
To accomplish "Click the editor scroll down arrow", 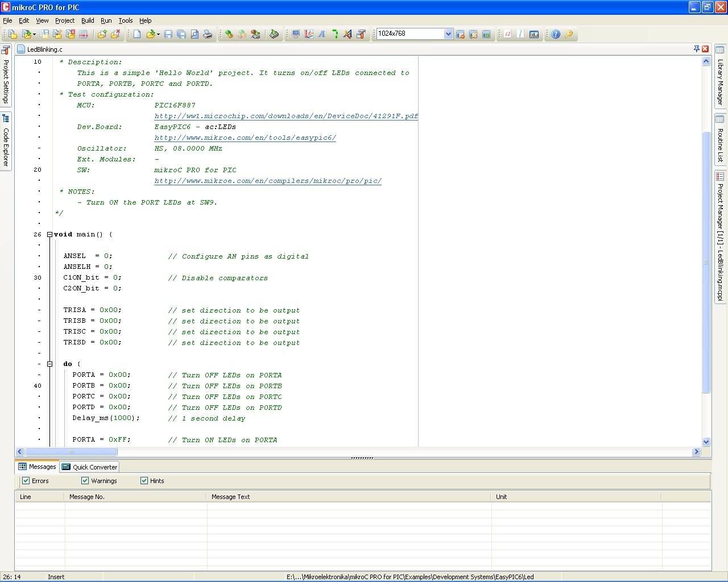I will coord(706,442).
